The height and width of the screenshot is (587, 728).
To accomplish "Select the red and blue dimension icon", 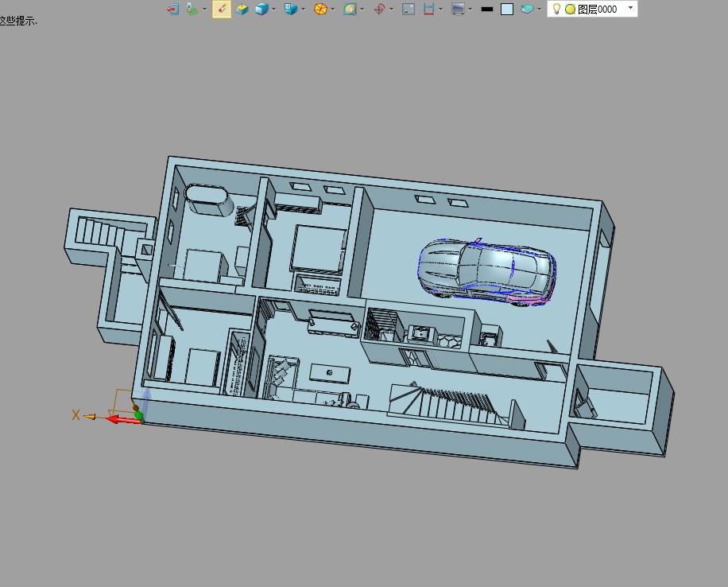I will tap(428, 9).
